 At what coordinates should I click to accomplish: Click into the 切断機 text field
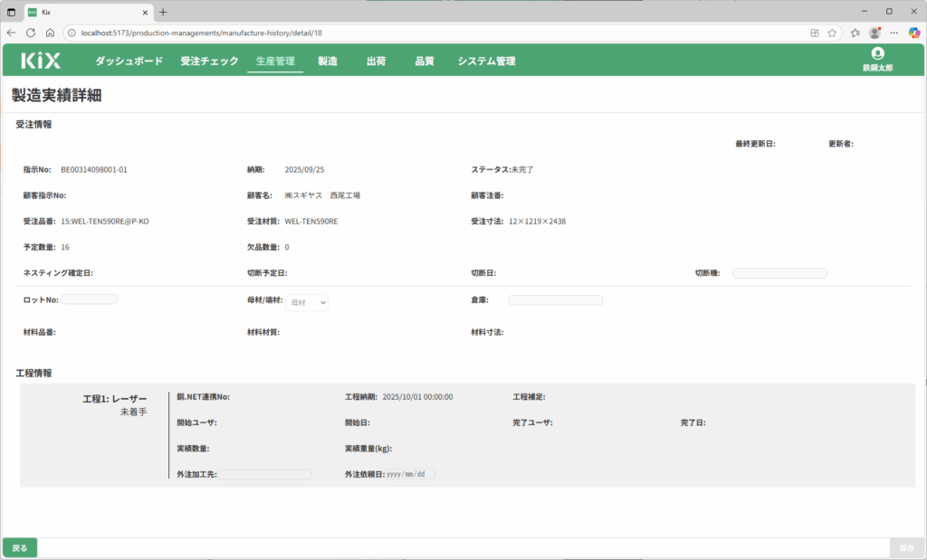[x=779, y=273]
